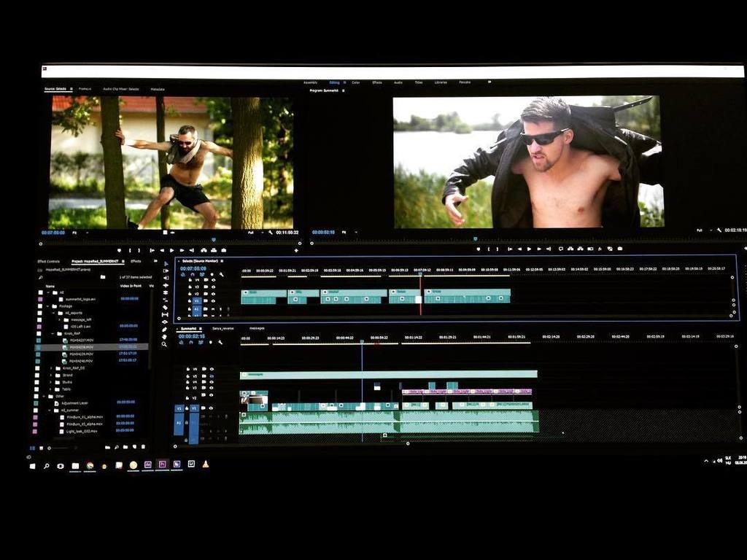Image resolution: width=747 pixels, height=560 pixels.
Task: Toggle Linked Selection in Summerhit timeline
Action: [x=201, y=342]
